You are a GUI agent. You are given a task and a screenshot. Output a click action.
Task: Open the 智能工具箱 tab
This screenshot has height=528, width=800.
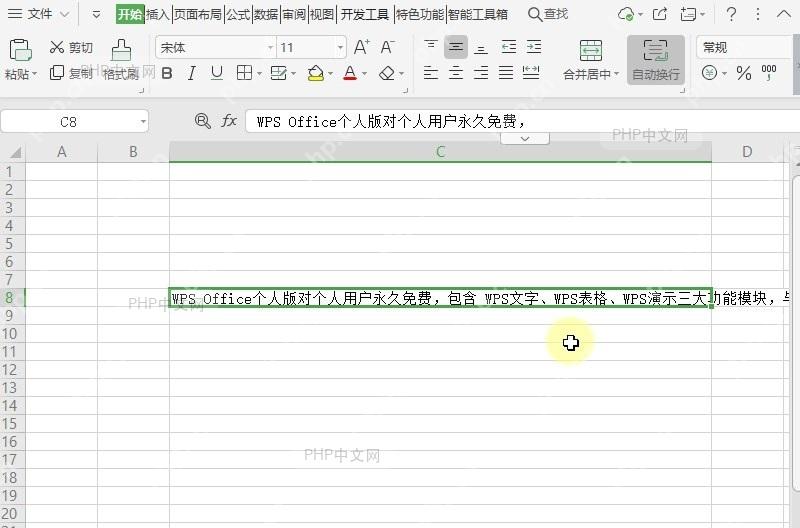478,14
